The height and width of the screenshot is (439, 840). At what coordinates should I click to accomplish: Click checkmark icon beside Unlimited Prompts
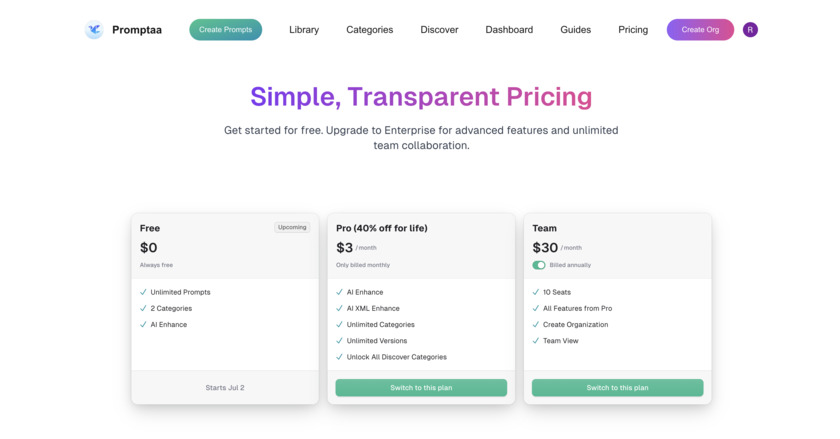[x=143, y=292]
